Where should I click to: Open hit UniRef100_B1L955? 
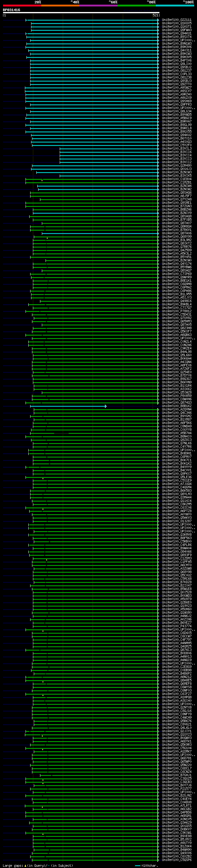(x=176, y=294)
